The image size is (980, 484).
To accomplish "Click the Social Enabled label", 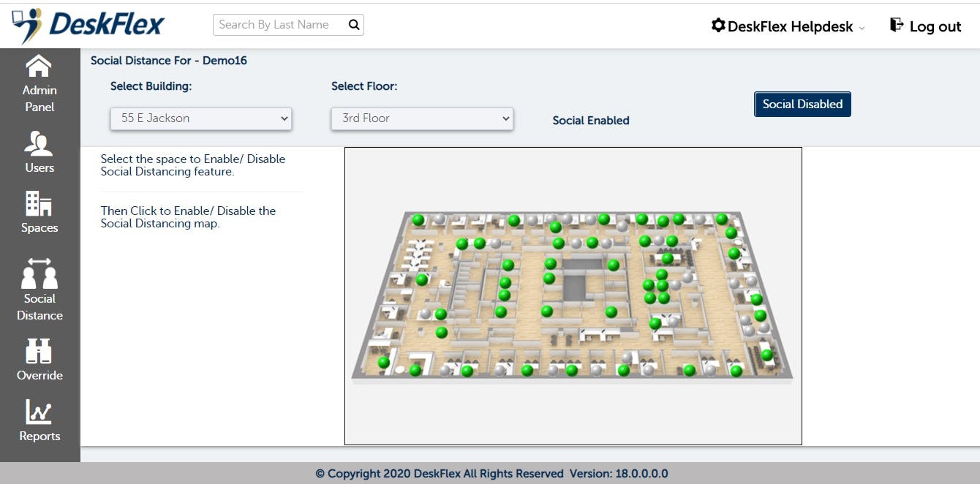I will point(591,120).
